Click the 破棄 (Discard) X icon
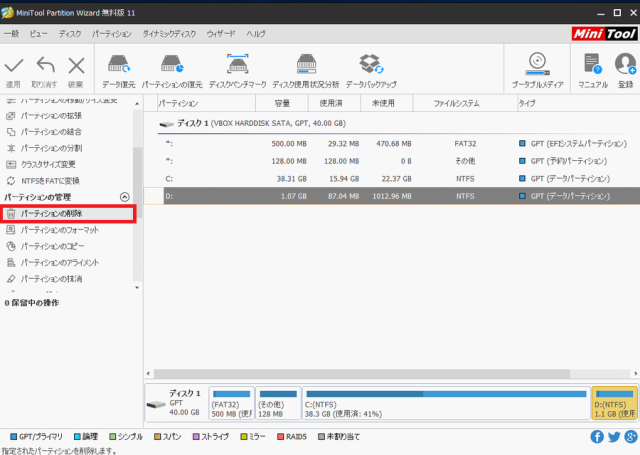640x455 pixels. click(76, 65)
